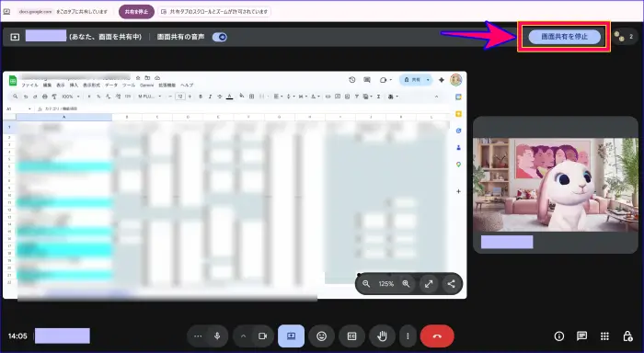Toggle the camera in the Meet bar
Image resolution: width=644 pixels, height=353 pixels.
coord(262,336)
